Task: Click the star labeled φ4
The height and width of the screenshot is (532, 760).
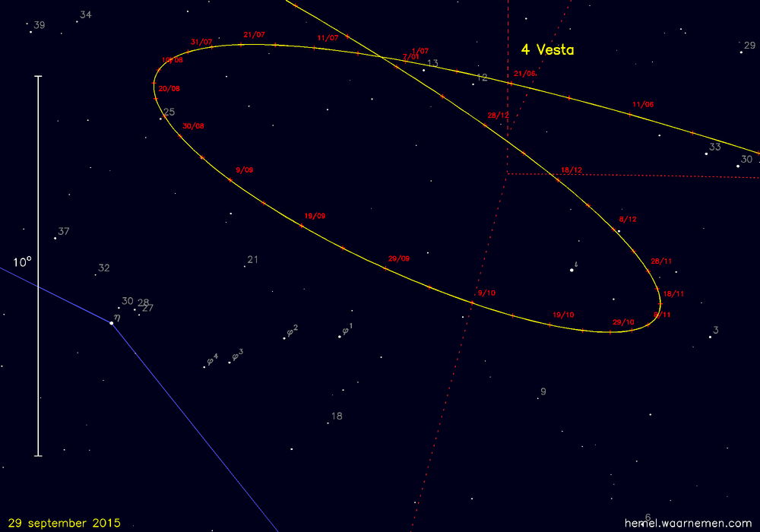Action: [x=204, y=367]
